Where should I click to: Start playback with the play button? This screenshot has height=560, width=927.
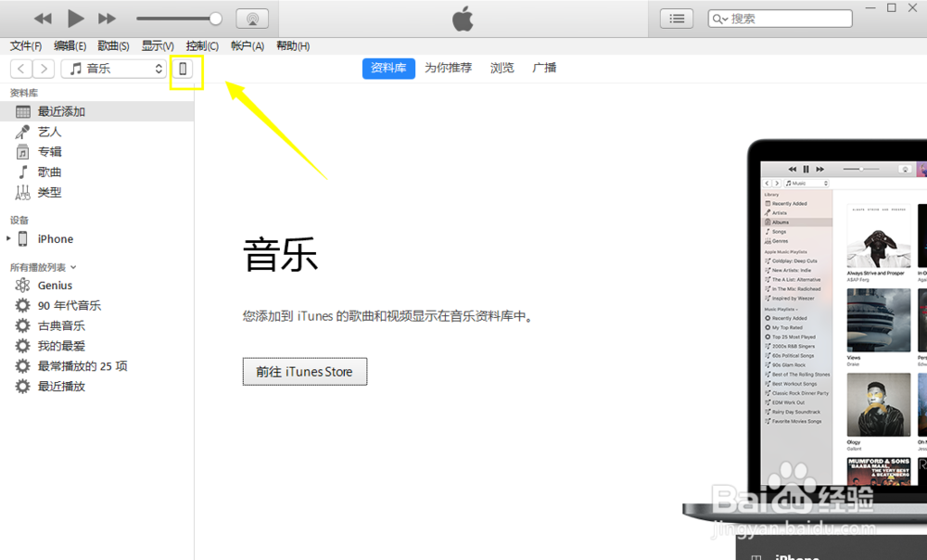click(x=76, y=19)
